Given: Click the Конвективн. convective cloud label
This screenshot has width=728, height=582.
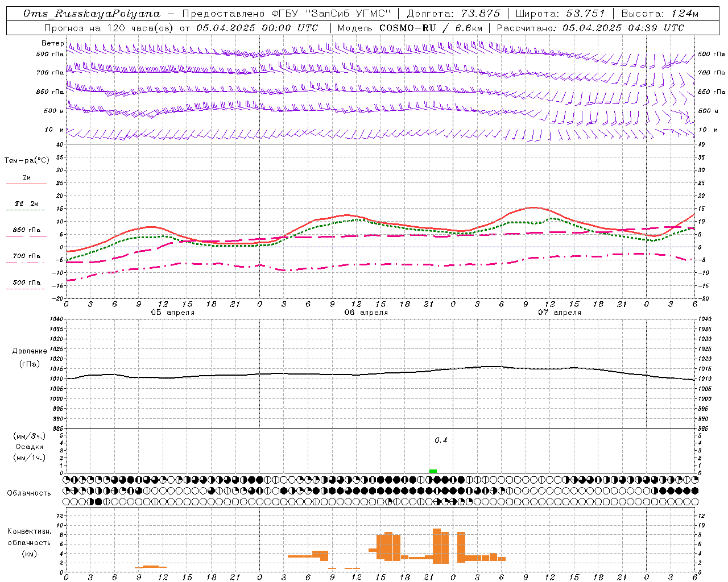Looking at the screenshot, I should [29, 531].
